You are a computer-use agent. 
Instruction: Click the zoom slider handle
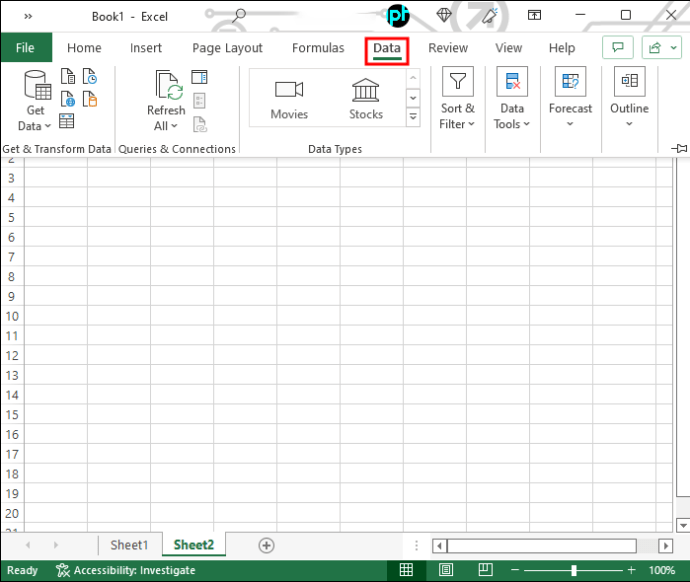coord(574,570)
